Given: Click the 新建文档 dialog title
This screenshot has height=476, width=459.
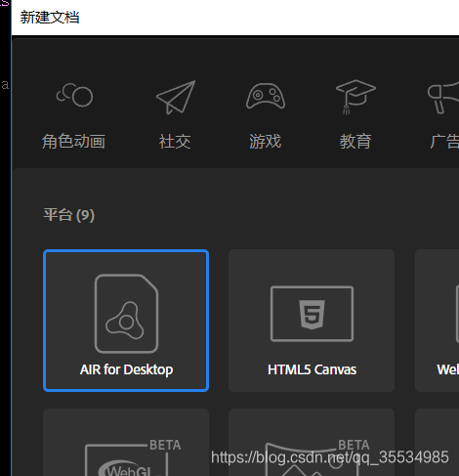Looking at the screenshot, I should tap(50, 17).
